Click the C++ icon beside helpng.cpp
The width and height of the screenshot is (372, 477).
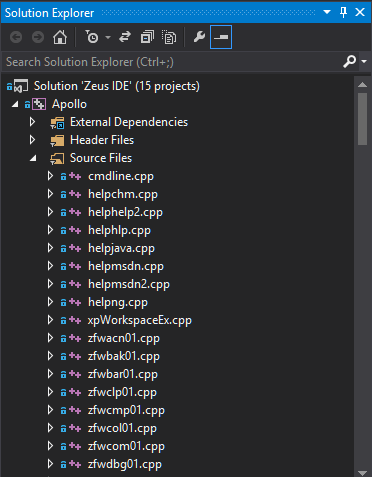[x=75, y=302]
